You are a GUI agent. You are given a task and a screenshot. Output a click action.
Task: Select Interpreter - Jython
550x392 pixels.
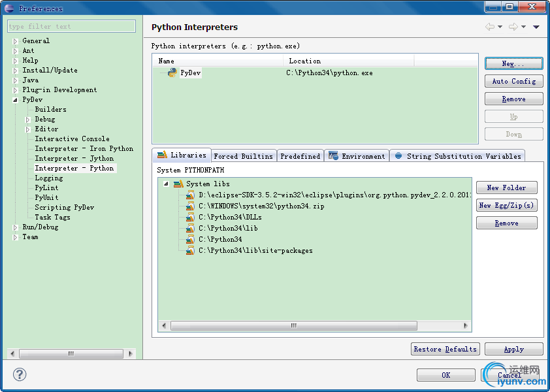(x=74, y=158)
